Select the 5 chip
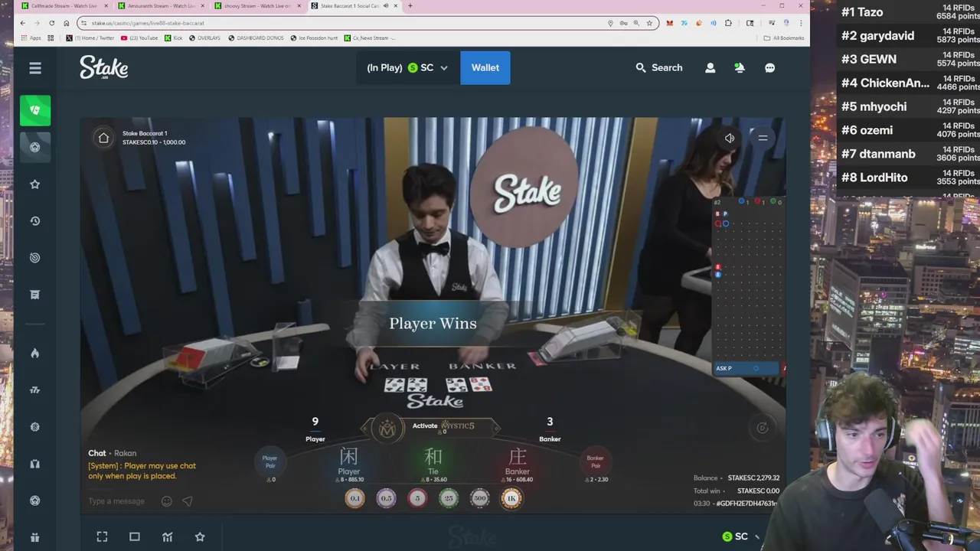The image size is (980, 551). [x=417, y=498]
